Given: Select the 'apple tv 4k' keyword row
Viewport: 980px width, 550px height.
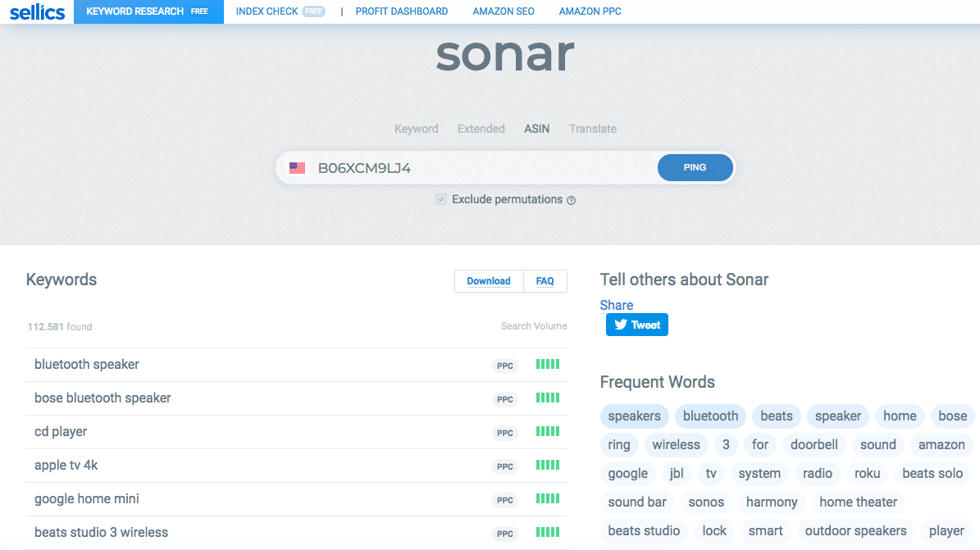Looking at the screenshot, I should [297, 466].
